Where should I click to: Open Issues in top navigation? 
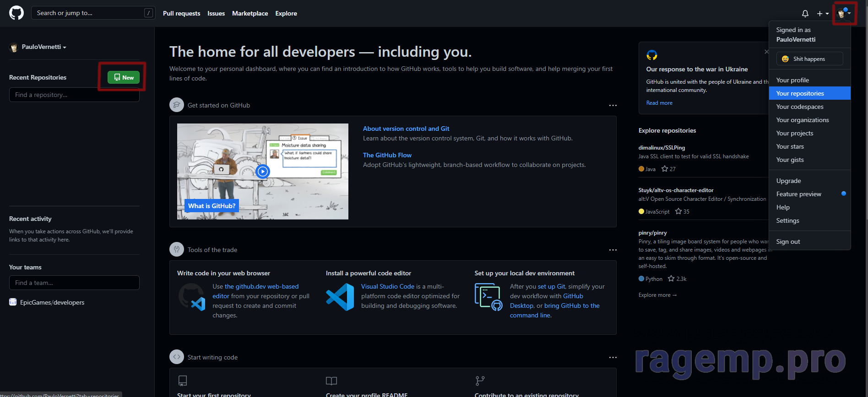(216, 13)
